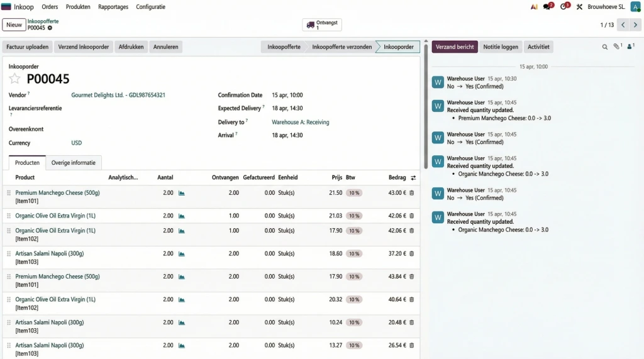Image resolution: width=644 pixels, height=359 pixels.
Task: Switch to the Overige informatie tab
Action: click(x=74, y=163)
